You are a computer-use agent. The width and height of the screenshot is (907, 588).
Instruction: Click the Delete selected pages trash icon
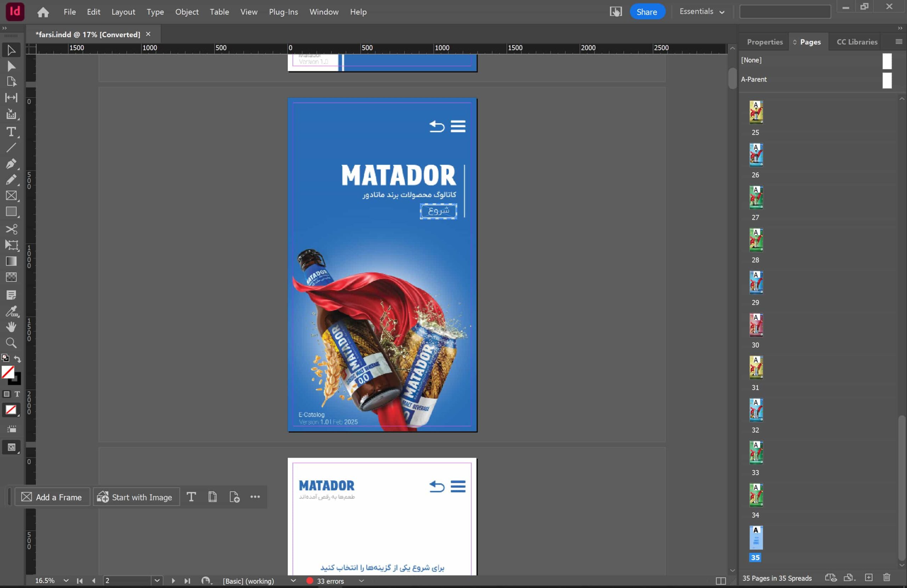(x=887, y=578)
